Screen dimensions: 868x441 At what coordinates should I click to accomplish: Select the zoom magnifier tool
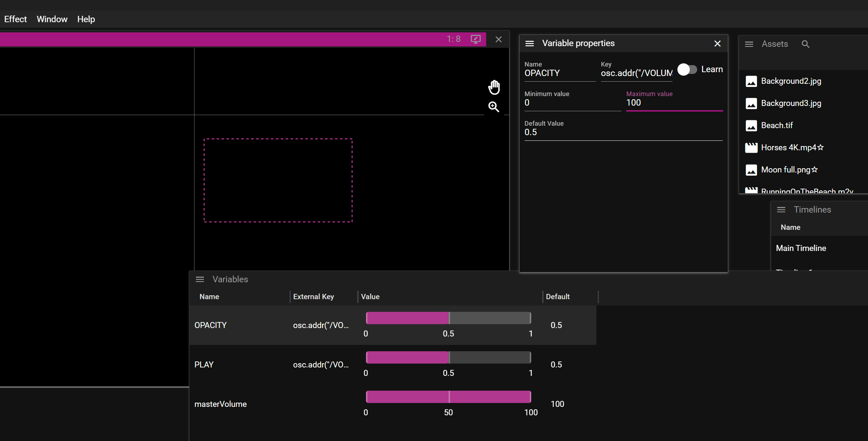pos(494,107)
